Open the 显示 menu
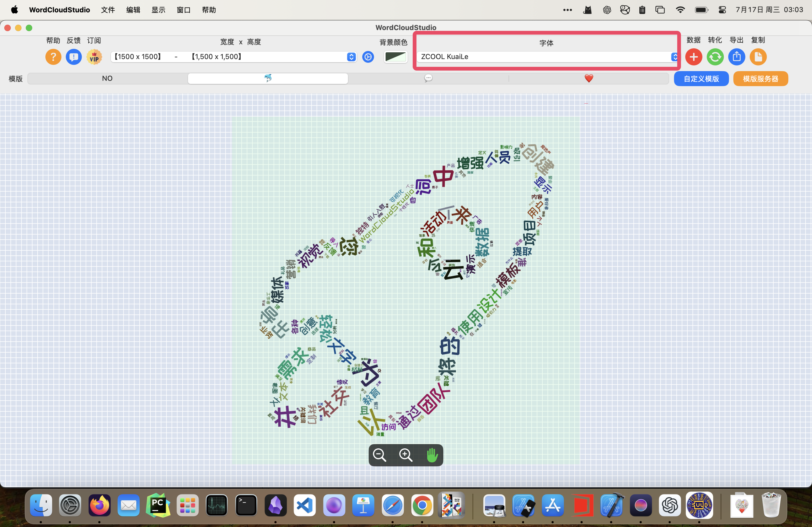The width and height of the screenshot is (812, 527). [x=158, y=10]
